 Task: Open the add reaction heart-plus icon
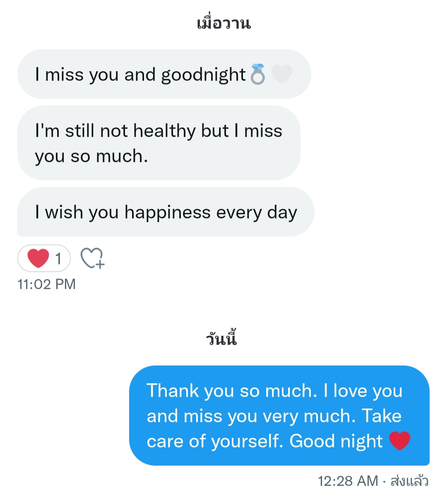pos(93,258)
